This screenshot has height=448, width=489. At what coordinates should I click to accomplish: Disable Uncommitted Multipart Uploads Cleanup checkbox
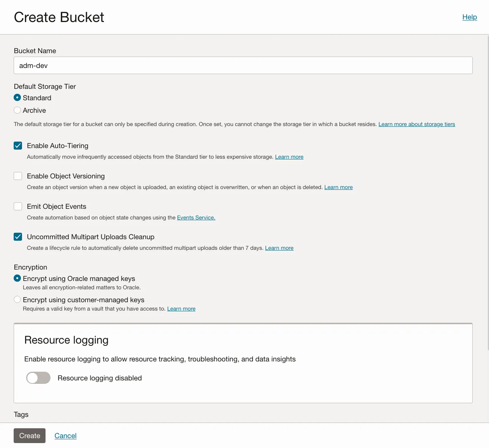pos(18,237)
